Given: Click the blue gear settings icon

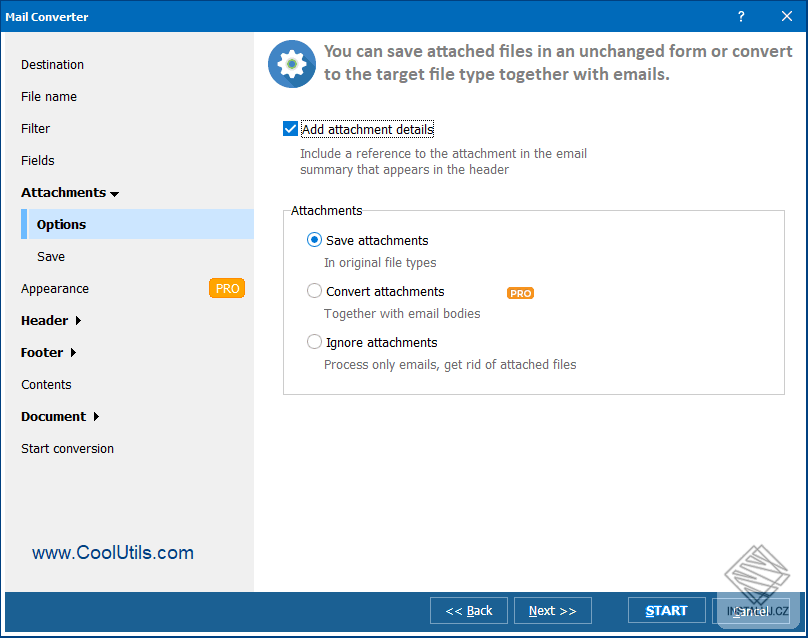Looking at the screenshot, I should click(x=292, y=64).
